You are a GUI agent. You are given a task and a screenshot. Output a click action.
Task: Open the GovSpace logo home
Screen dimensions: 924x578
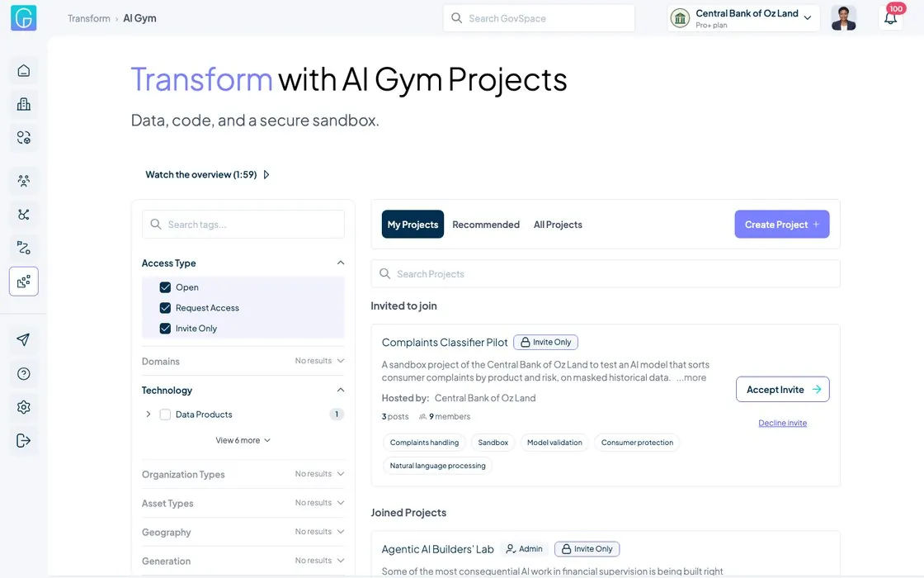[24, 17]
